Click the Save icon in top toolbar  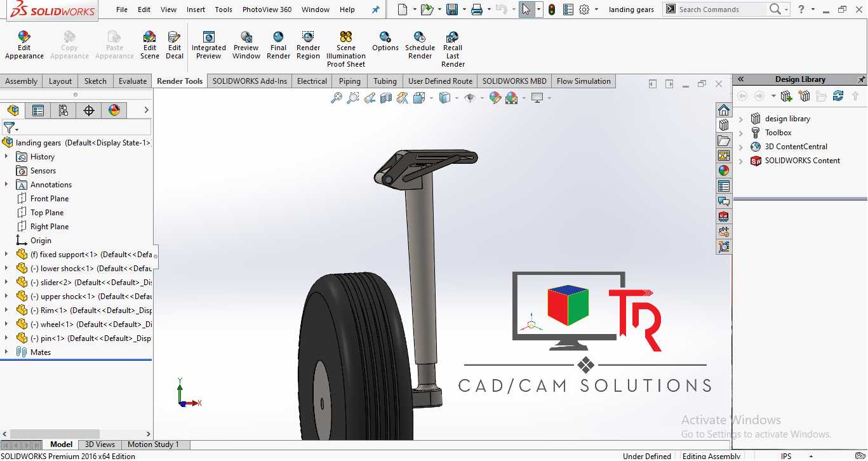click(452, 10)
